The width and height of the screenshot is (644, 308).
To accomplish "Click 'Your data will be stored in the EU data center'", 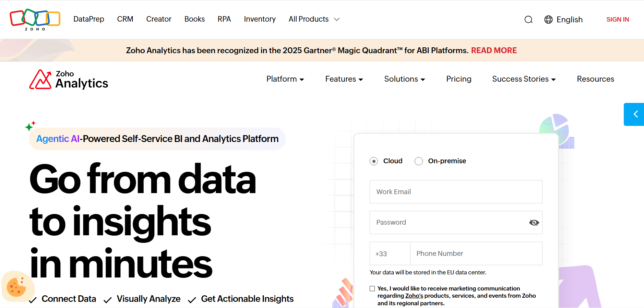I will (x=428, y=272).
